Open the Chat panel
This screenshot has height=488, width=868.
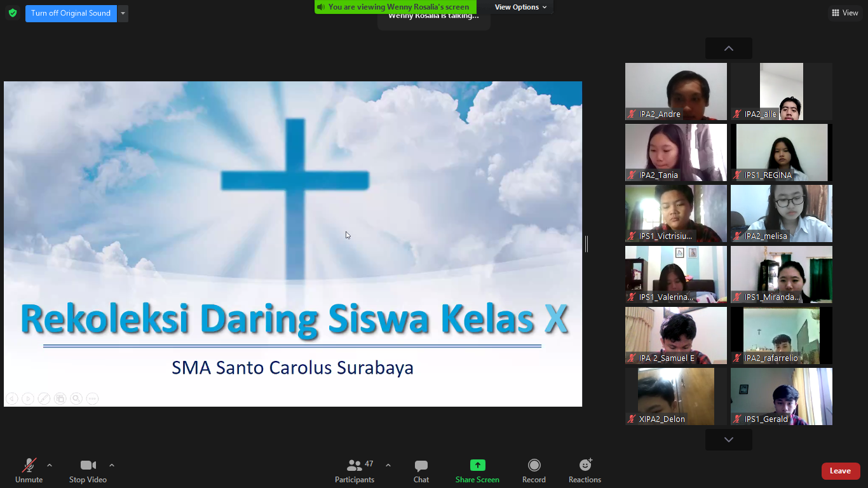(x=421, y=471)
